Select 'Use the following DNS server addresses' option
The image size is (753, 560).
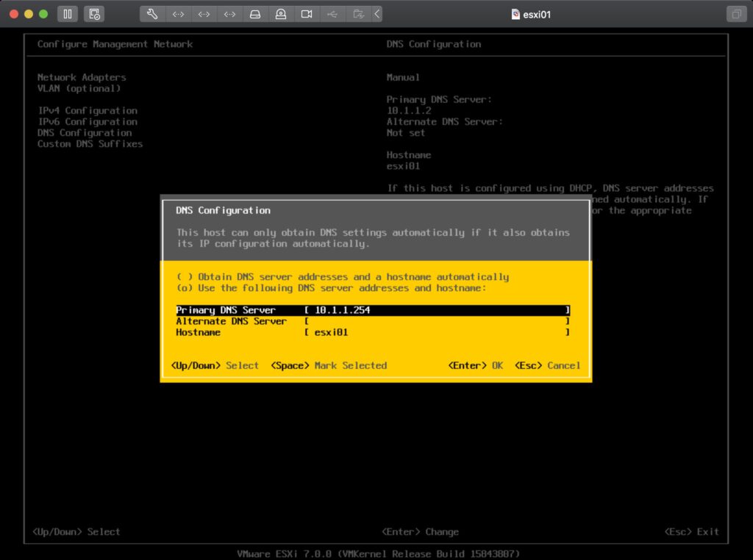[332, 288]
